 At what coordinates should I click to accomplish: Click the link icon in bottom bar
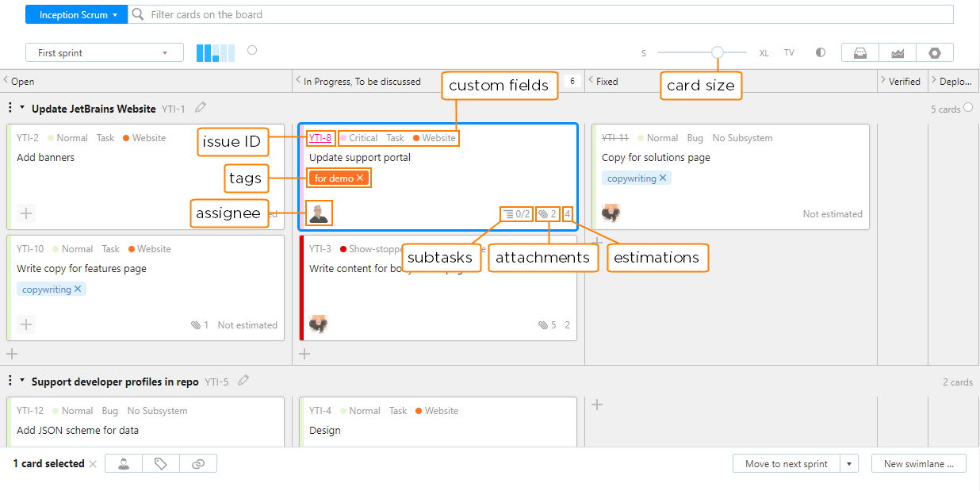point(198,464)
